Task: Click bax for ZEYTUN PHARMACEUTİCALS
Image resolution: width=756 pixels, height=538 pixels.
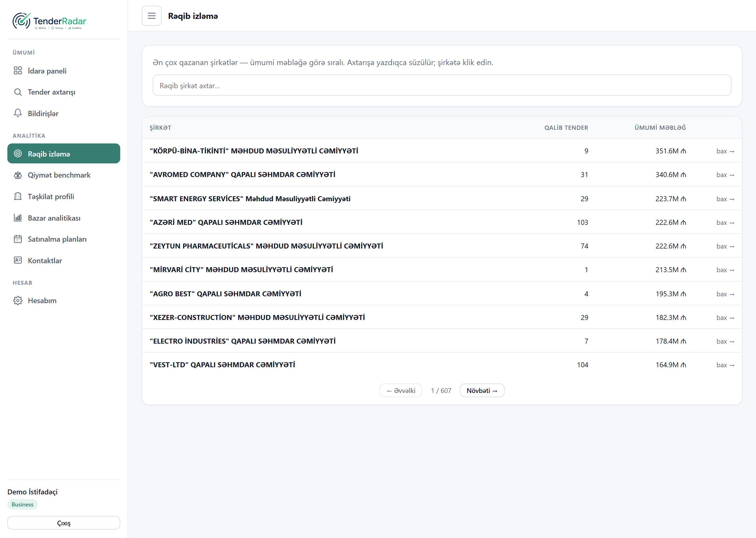Action: coord(725,246)
